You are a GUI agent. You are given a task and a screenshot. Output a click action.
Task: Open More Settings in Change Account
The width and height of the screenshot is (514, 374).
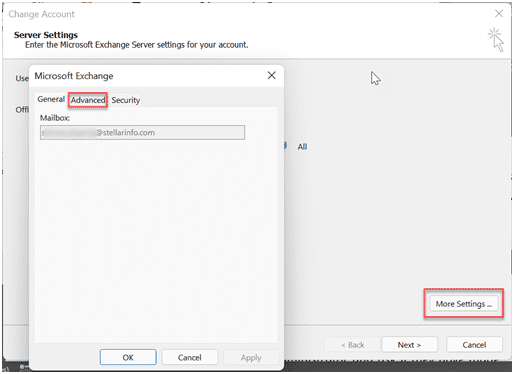(464, 304)
